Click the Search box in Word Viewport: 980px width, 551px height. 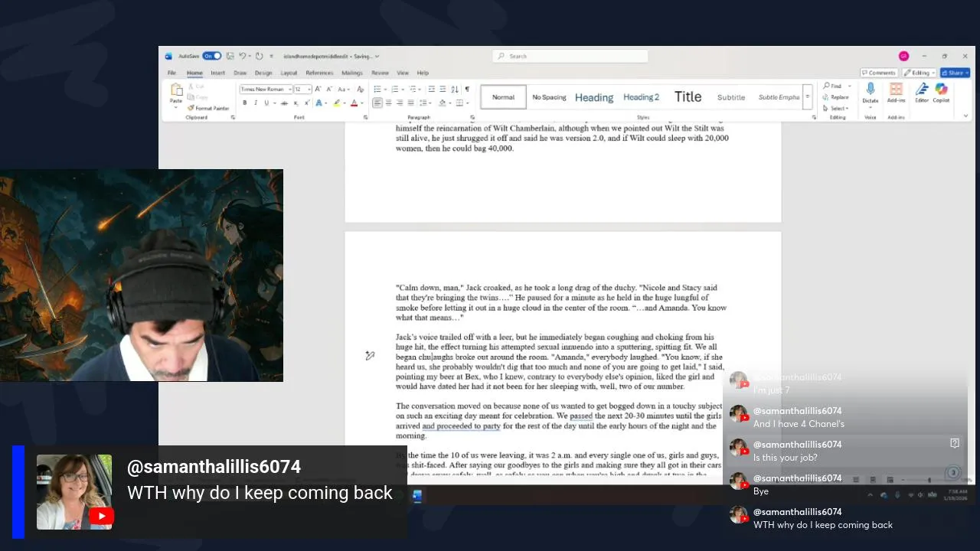(570, 56)
